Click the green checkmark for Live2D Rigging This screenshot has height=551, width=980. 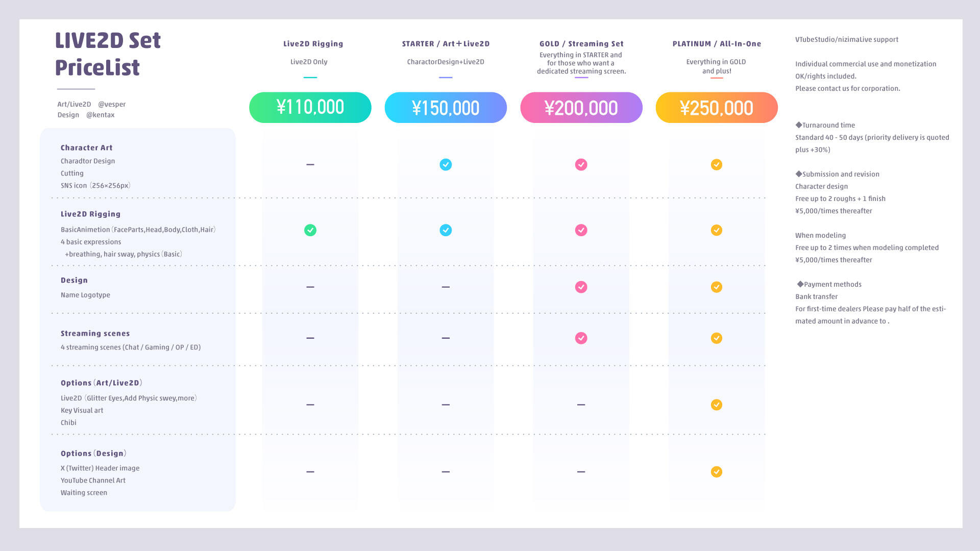coord(310,230)
